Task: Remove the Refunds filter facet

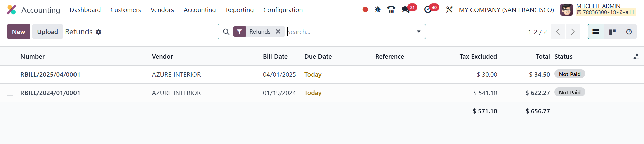Action: click(x=278, y=32)
